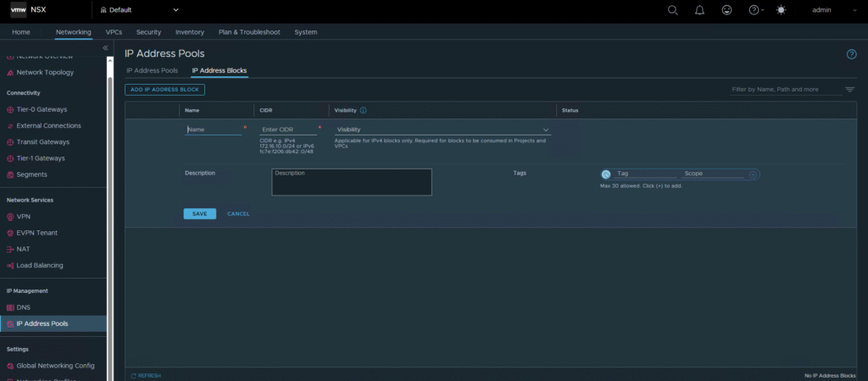
Task: Cancel the new IP address block
Action: pos(238,213)
